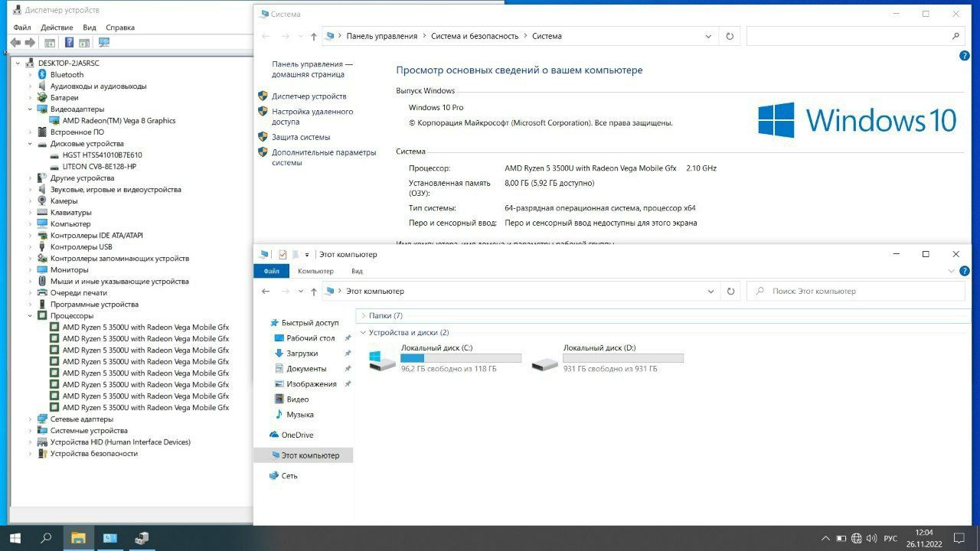Collapse the Устройства и диски (2) group
The height and width of the screenshot is (551, 980).
tap(363, 333)
